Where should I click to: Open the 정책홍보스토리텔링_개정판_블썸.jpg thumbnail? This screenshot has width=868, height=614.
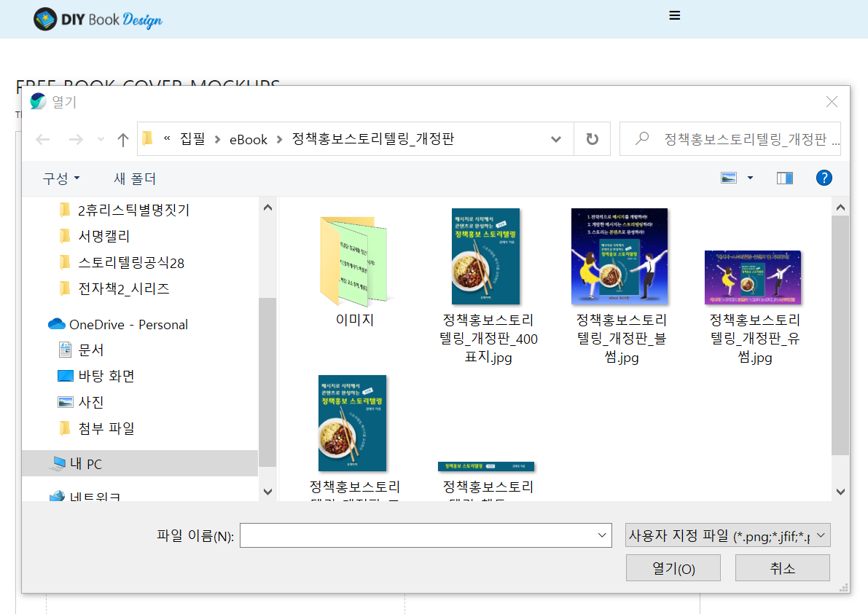tap(619, 256)
